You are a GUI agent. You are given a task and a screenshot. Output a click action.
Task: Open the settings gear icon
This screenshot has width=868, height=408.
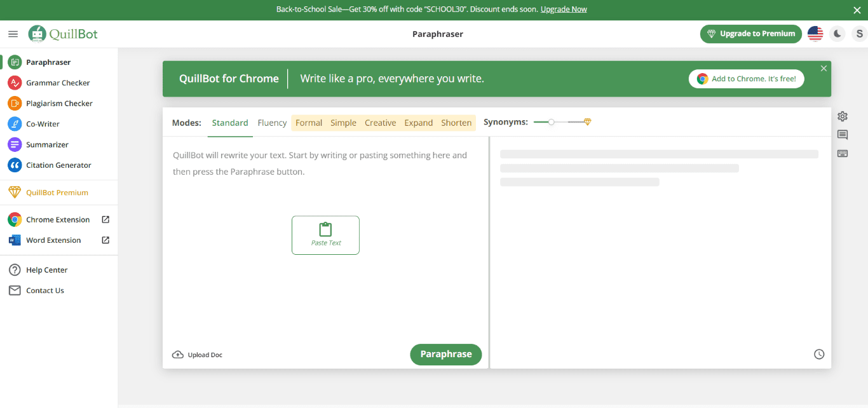(x=843, y=116)
